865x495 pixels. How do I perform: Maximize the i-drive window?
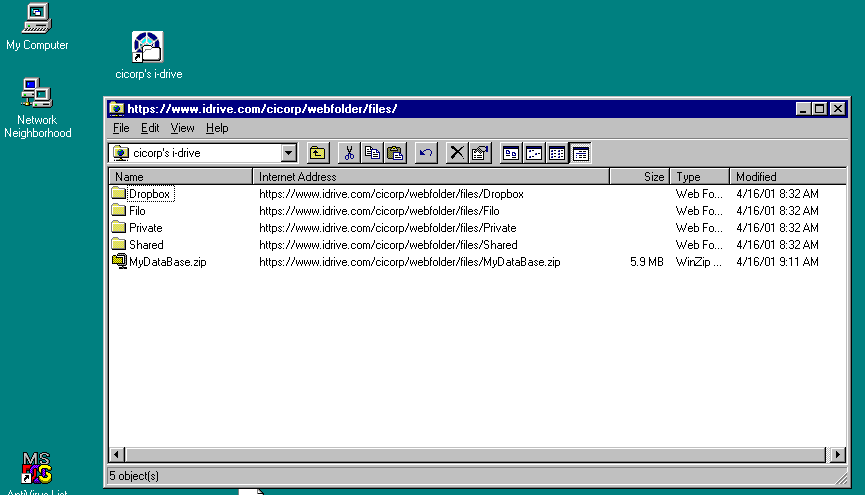820,109
